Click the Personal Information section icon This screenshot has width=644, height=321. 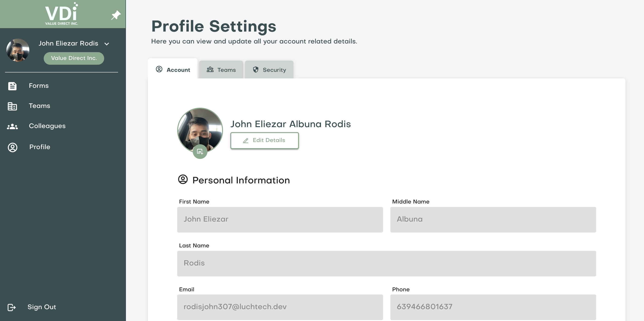[x=183, y=180]
